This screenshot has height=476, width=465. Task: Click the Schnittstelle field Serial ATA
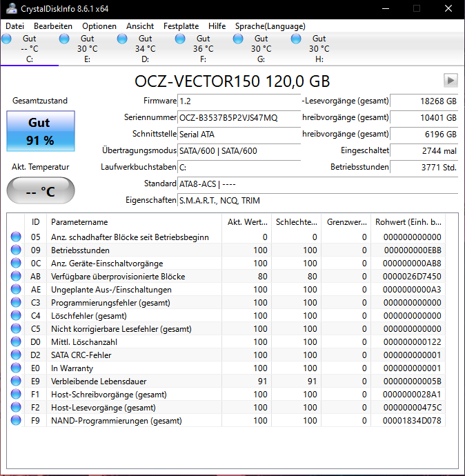(239, 135)
